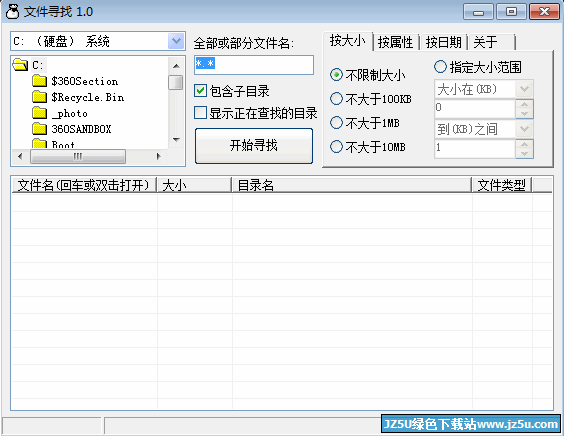Screen dimensions: 564x436
Task: Select 不大于1MB radio button
Action: pos(336,123)
